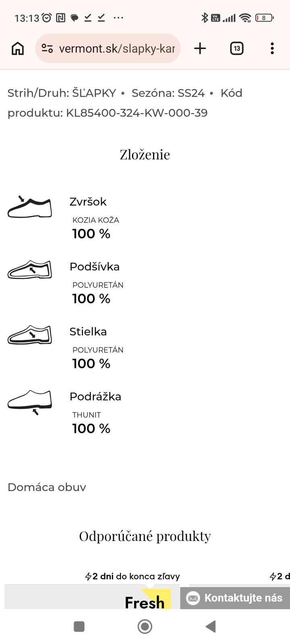
Task: Click the Kontaktujte nás button
Action: pos(235,598)
